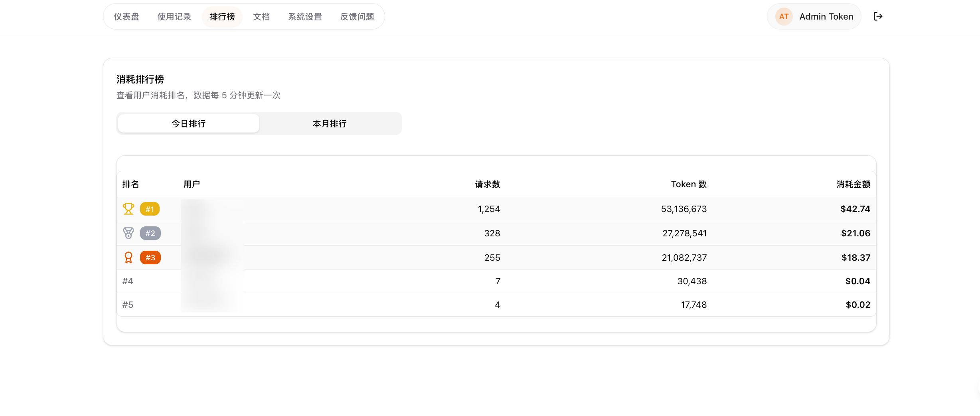Click the rank #4 table row
The height and width of the screenshot is (416, 980).
[479, 281]
